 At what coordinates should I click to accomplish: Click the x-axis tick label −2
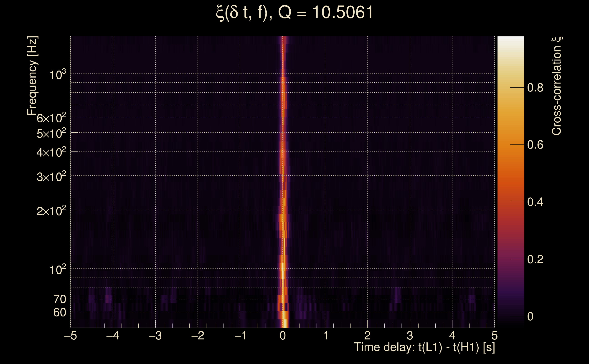click(x=198, y=336)
